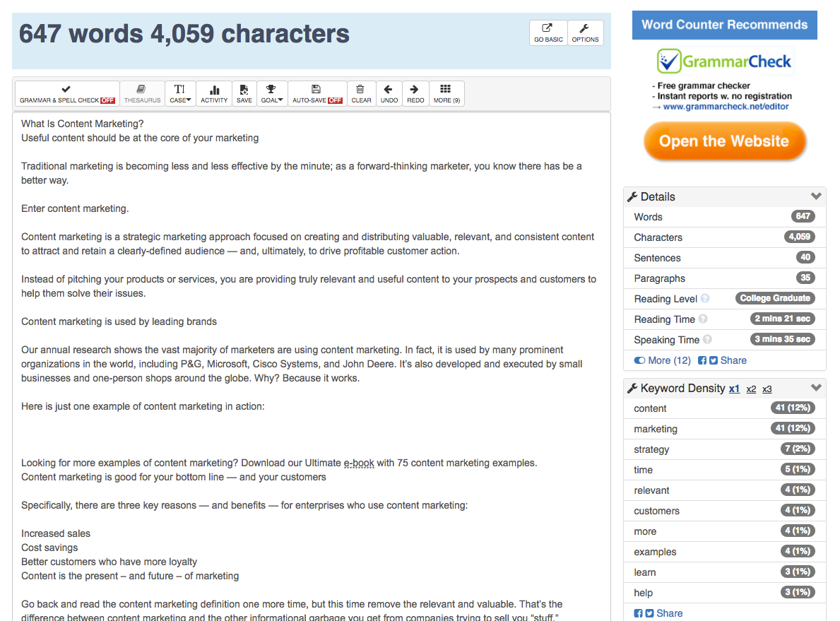Viewport: 840px width, 621px height.
Task: Switch keyword density to x3
Action: (767, 389)
